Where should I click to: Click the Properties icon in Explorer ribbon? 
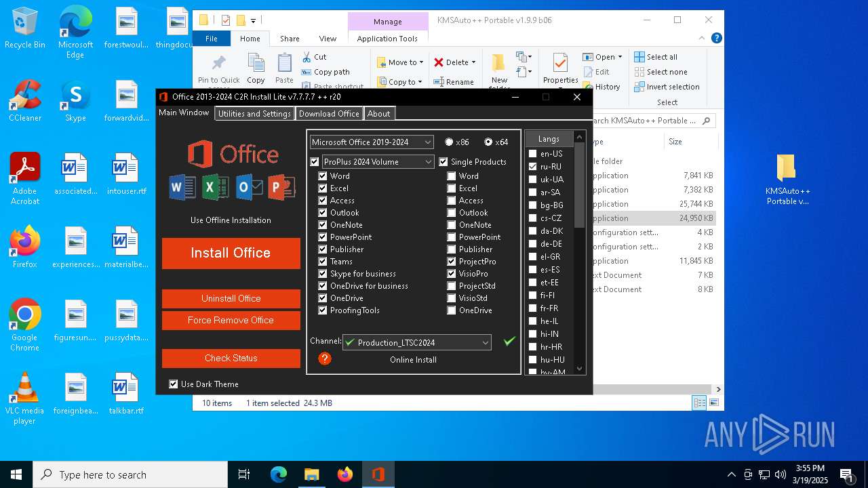coord(560,68)
